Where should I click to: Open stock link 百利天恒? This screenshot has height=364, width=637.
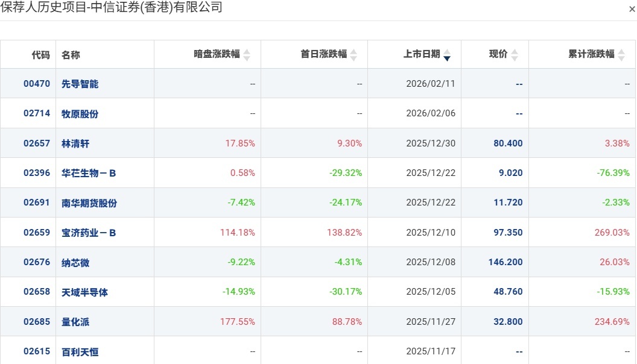pyautogui.click(x=80, y=352)
